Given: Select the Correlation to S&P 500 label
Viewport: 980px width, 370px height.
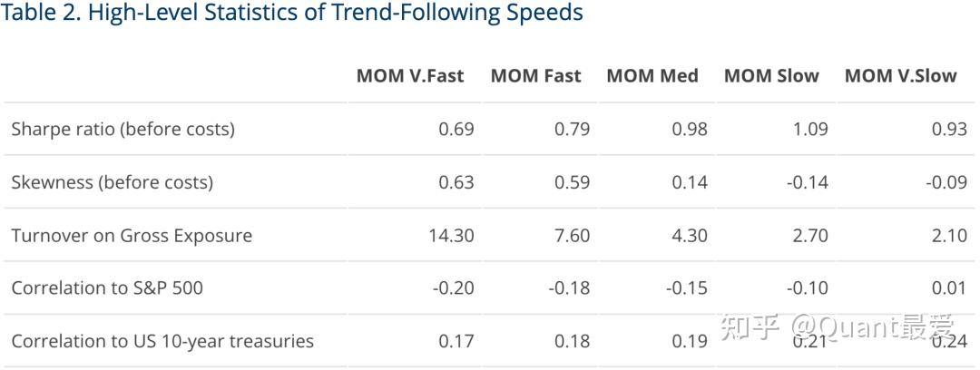Looking at the screenshot, I should pyautogui.click(x=107, y=288).
